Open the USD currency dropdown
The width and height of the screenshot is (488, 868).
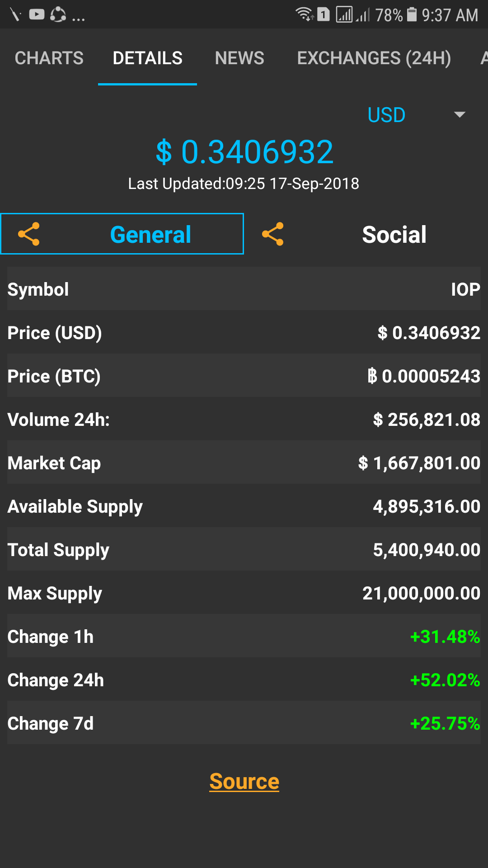pos(386,115)
